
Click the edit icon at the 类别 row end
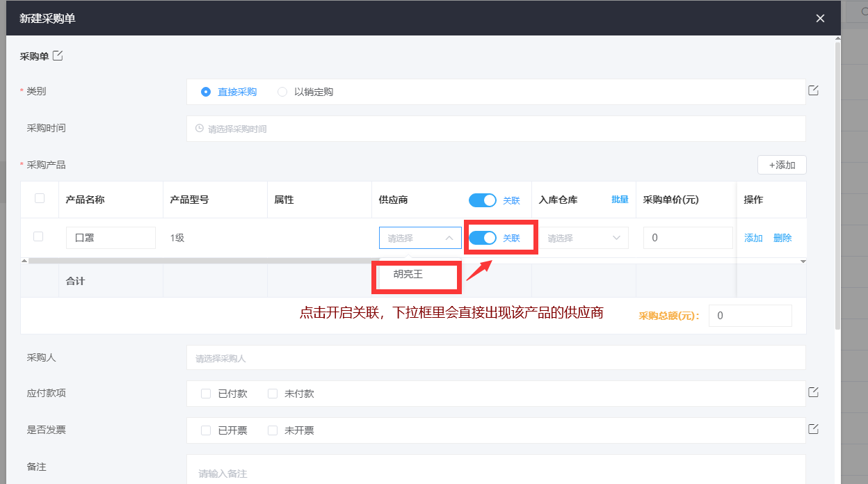click(x=813, y=90)
